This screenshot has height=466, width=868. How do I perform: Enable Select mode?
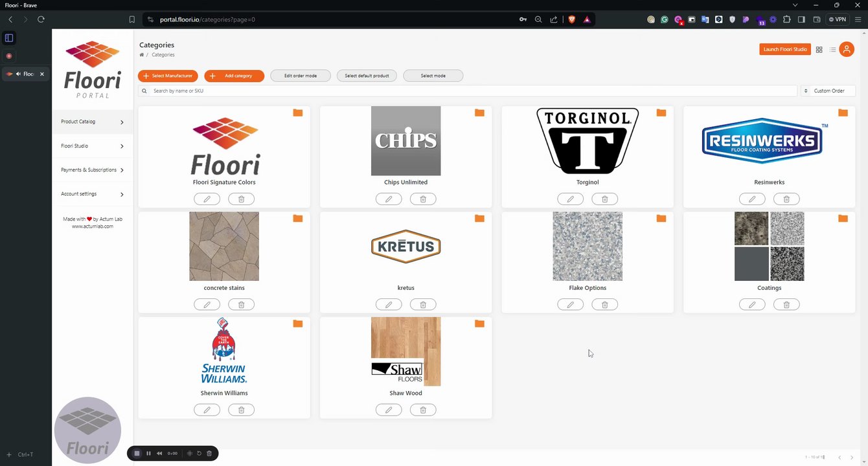point(433,76)
